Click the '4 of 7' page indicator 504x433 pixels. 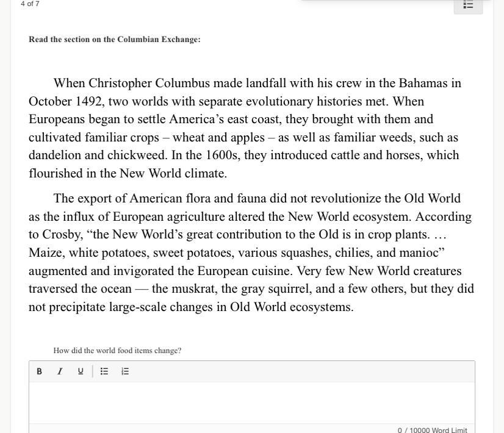point(30,4)
